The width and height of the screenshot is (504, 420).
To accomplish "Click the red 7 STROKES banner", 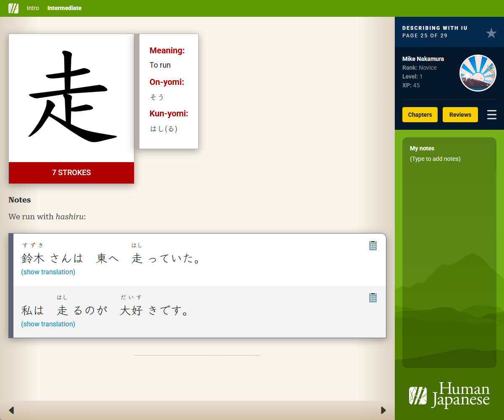I will [x=71, y=172].
